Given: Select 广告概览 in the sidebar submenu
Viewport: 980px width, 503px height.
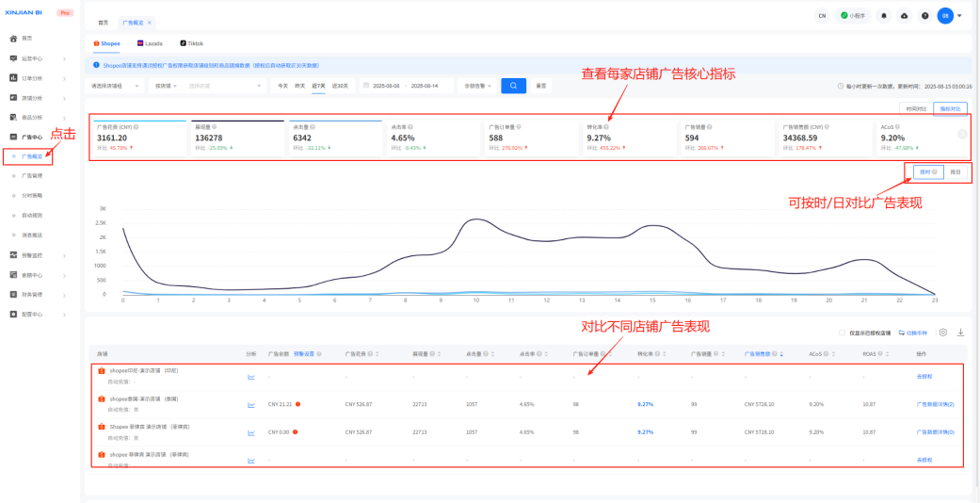Looking at the screenshot, I should (x=31, y=155).
